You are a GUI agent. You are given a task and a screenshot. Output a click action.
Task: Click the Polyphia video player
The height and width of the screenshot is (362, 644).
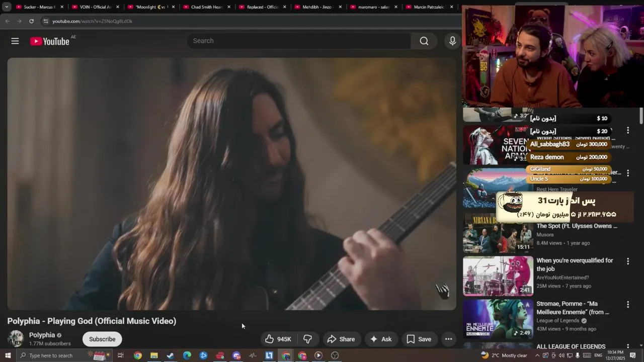[231, 184]
